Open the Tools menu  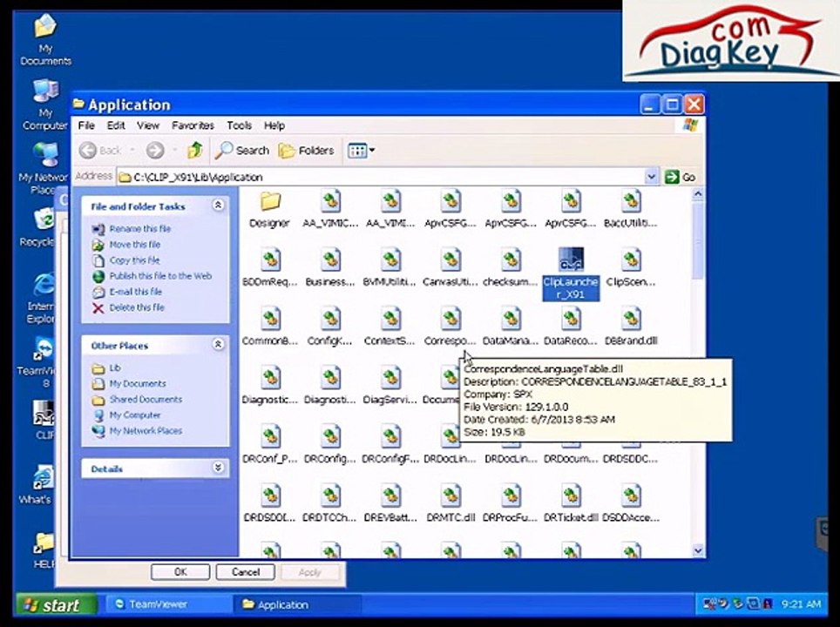click(239, 125)
